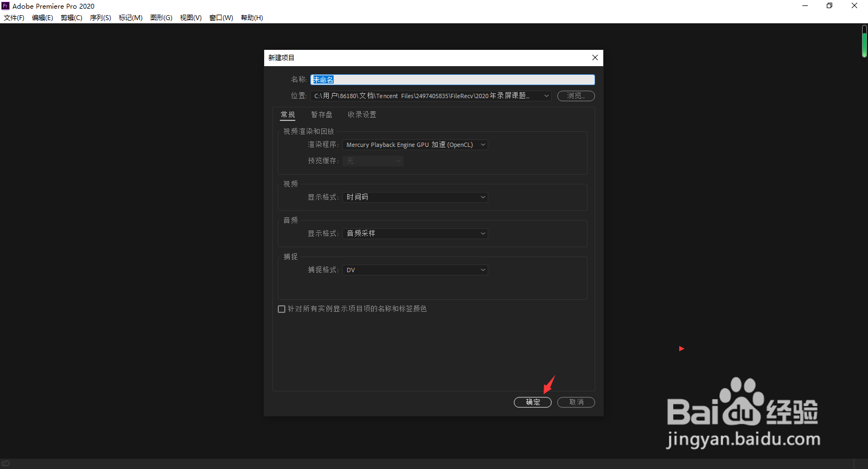Screen dimensions: 868x469
Task: Open the disabled 预览缓存 dropdown
Action: 373,161
